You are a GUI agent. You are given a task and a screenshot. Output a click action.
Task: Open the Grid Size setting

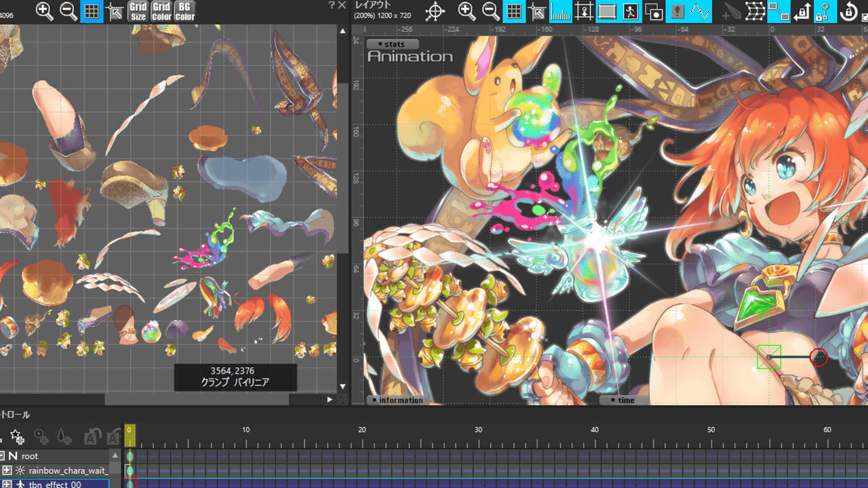(138, 12)
